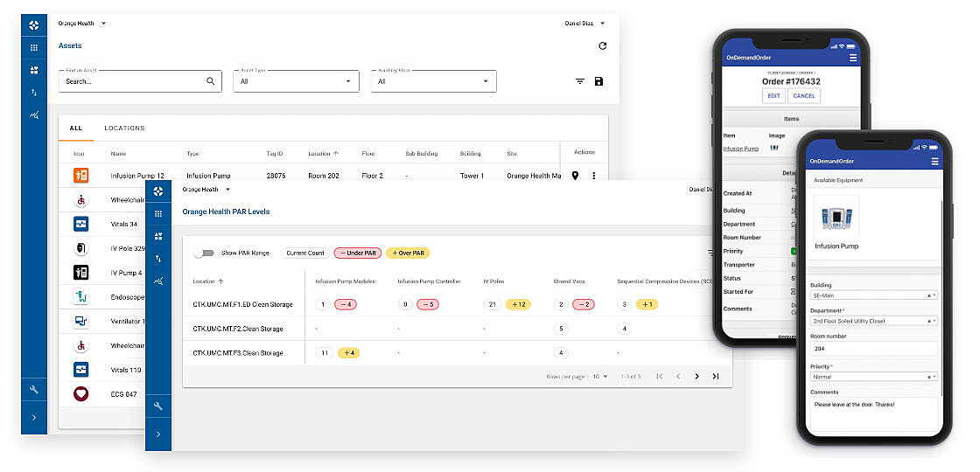Toggle the Over PAR filter chip

pos(408,253)
